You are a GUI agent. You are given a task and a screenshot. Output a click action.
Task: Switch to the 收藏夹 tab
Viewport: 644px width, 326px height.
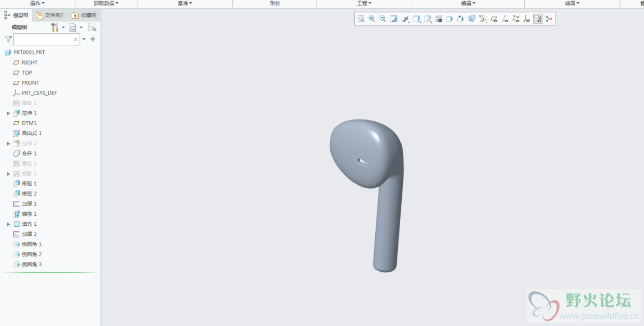pyautogui.click(x=84, y=15)
